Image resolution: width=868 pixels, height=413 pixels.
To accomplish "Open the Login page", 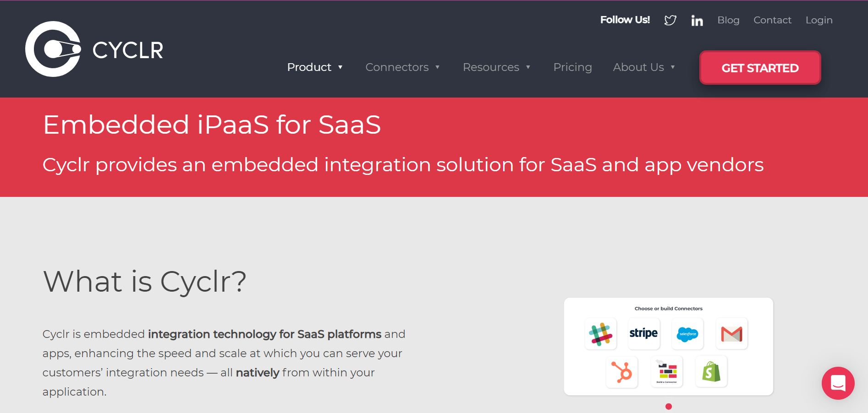I will click(819, 20).
